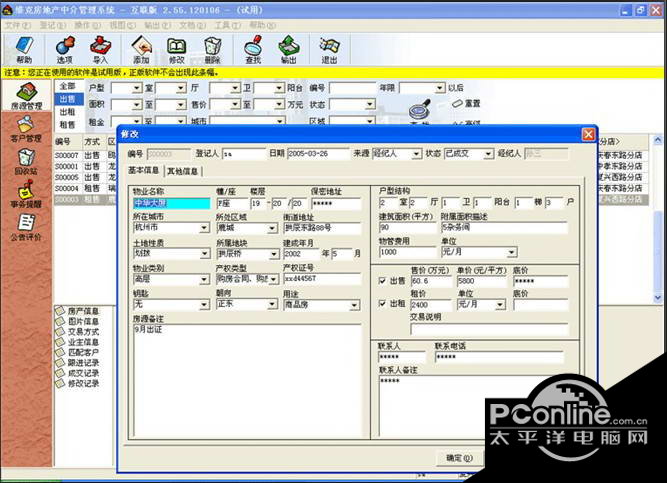Expand the 钥匙 dropdown

[204, 305]
